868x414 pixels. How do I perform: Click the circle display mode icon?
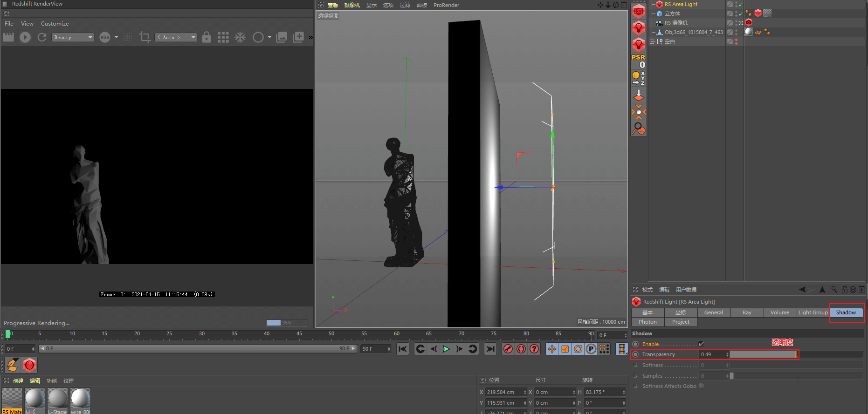click(258, 37)
